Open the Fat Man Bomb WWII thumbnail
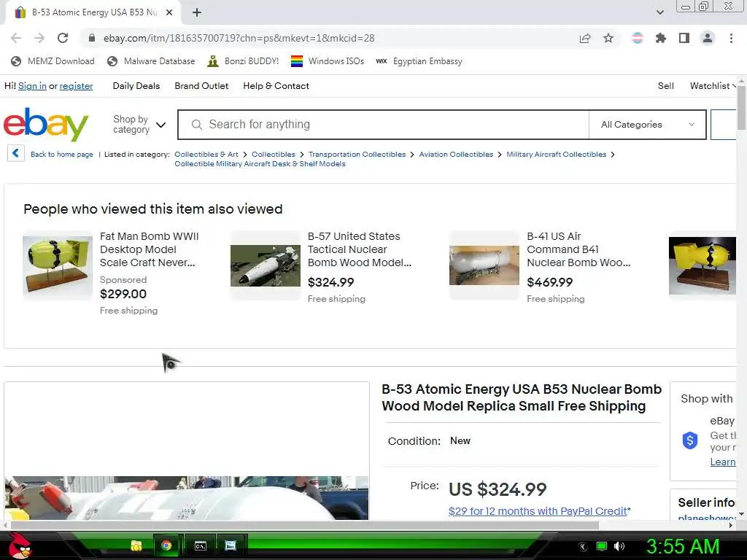 pyautogui.click(x=58, y=265)
